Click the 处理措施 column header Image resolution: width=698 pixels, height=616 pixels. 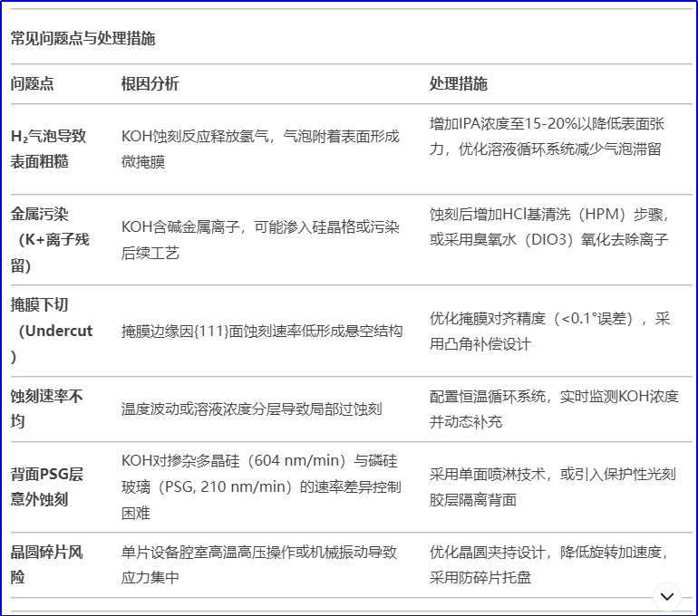(x=459, y=83)
